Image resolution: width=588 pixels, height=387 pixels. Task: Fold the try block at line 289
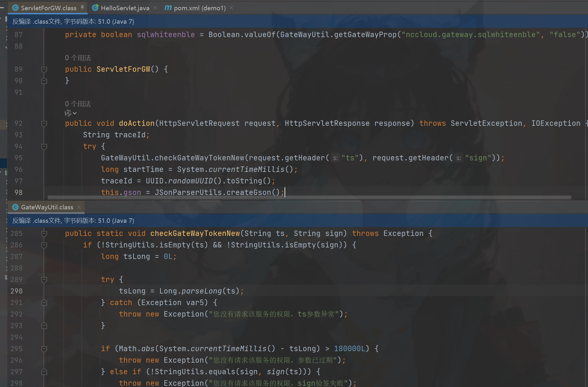point(44,279)
